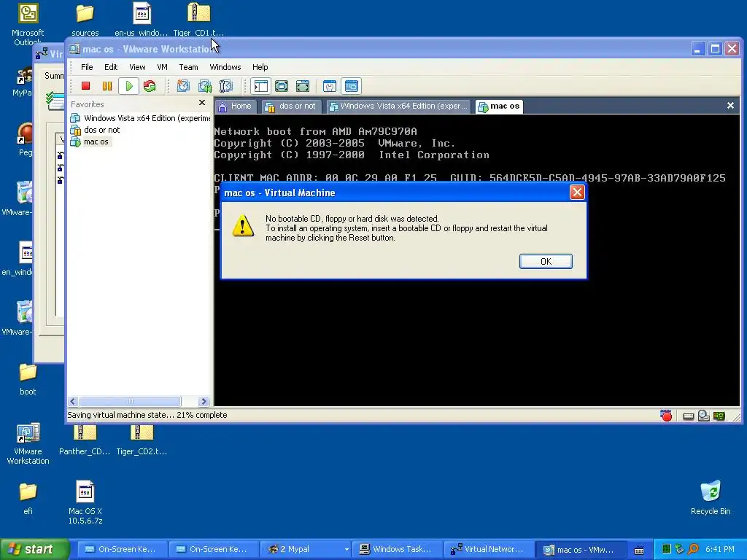Screen dimensions: 747x560
Task: Click the Suspend (pause) toolbar icon
Action: 107,86
